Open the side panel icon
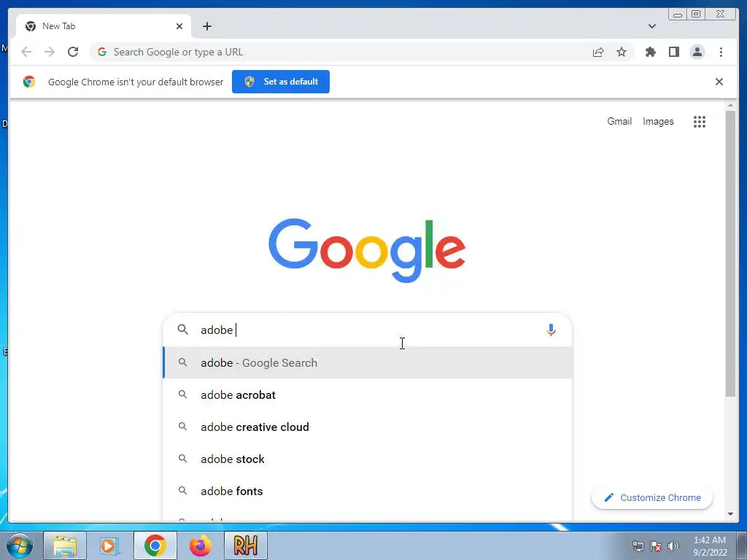 pos(673,52)
